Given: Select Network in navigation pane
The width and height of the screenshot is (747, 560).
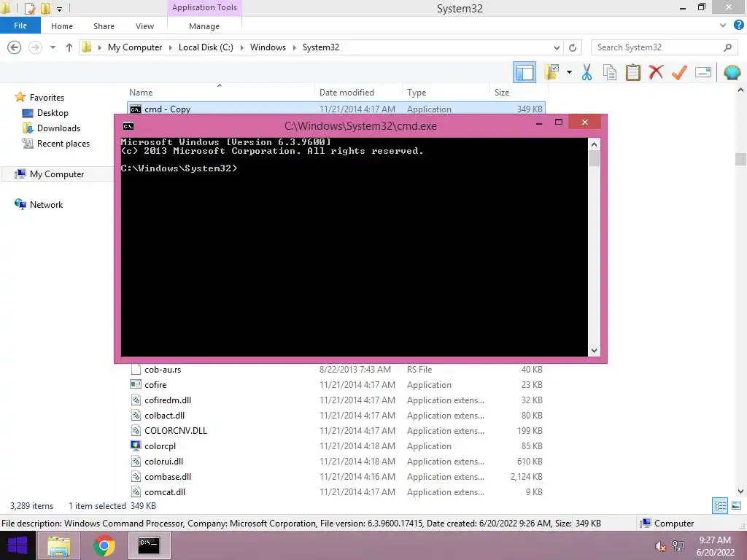Looking at the screenshot, I should (x=46, y=205).
